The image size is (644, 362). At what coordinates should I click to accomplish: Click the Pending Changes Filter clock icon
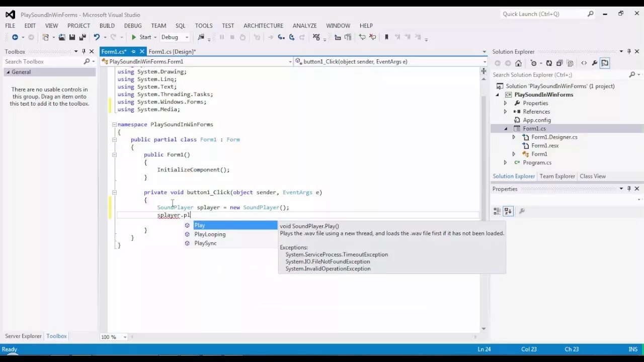click(x=534, y=63)
